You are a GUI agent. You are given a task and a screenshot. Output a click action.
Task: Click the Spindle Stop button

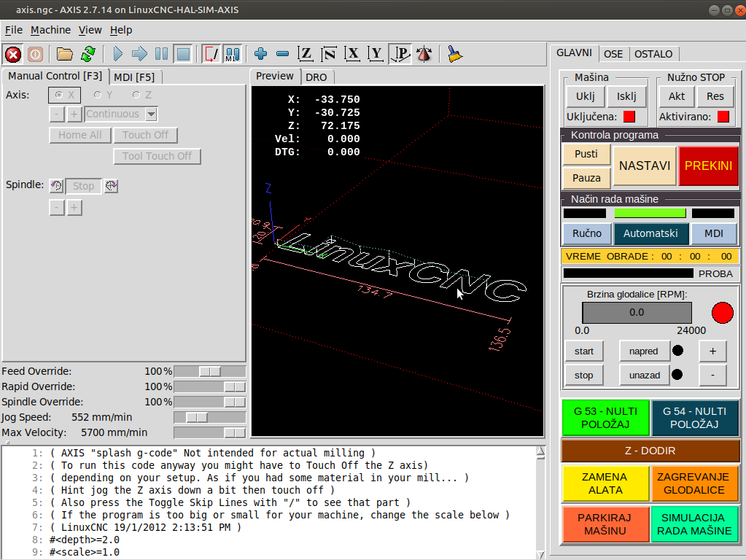(x=83, y=186)
